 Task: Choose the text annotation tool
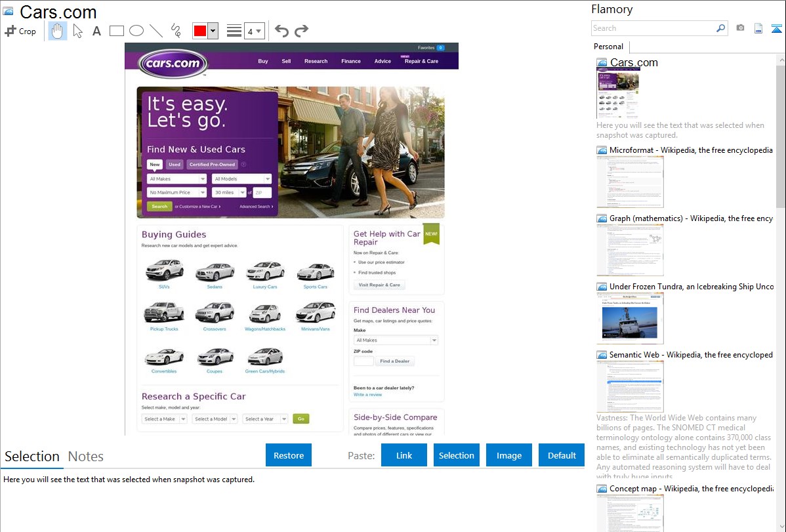pyautogui.click(x=96, y=31)
